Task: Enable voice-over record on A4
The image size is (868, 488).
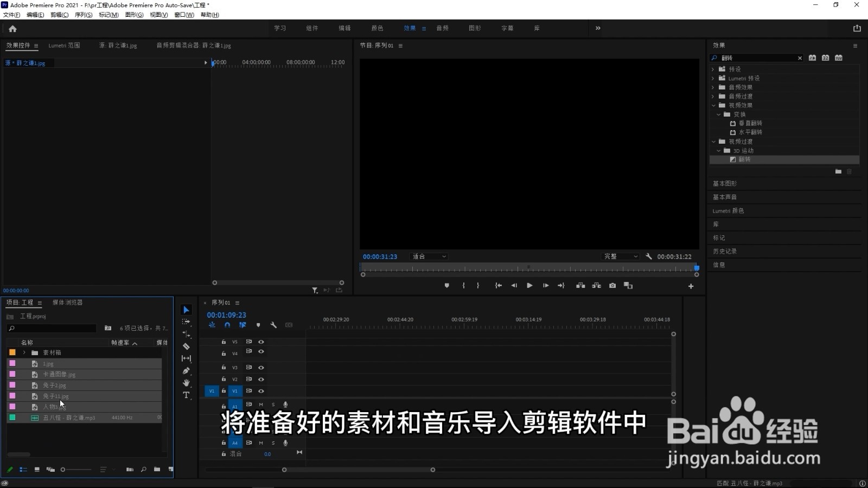Action: coord(285,443)
